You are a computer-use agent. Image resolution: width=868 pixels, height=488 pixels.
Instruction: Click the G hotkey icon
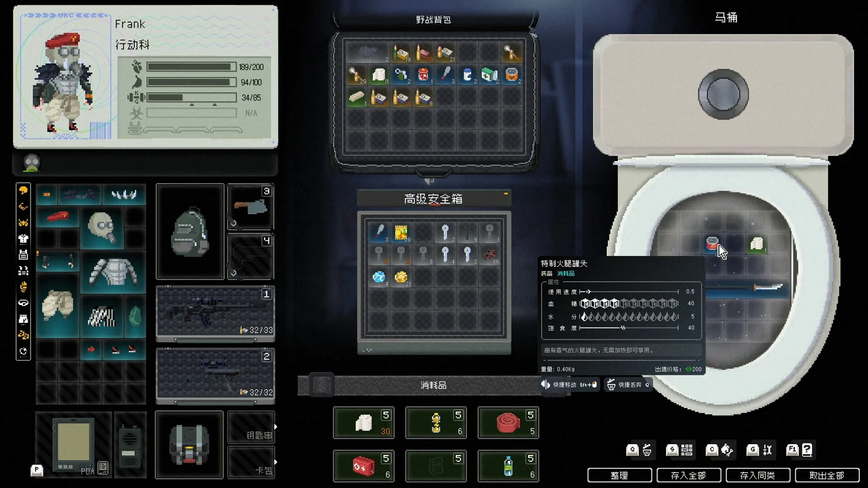click(x=759, y=450)
